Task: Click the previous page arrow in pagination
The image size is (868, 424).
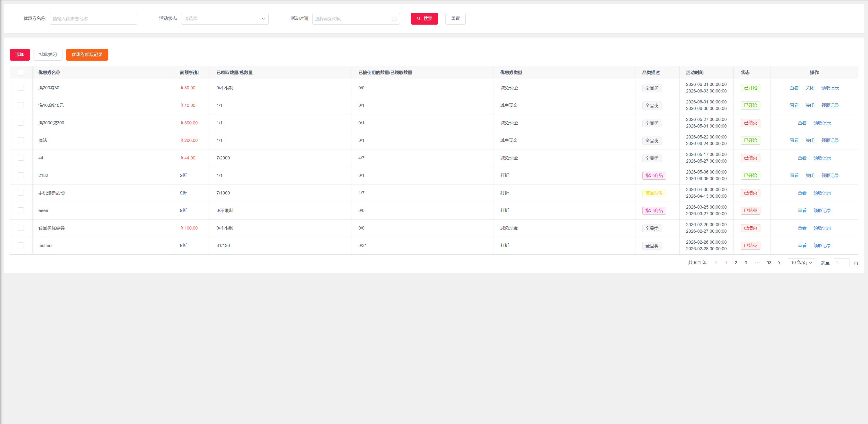Action: (x=716, y=263)
